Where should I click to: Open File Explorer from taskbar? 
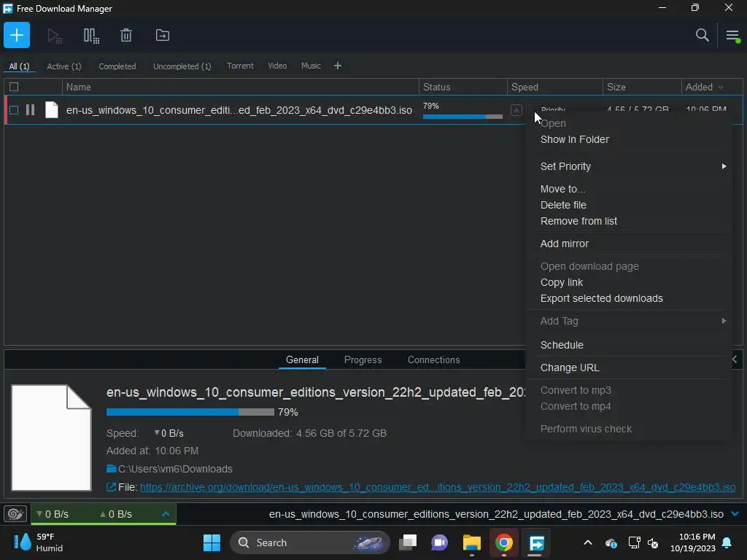coord(472,542)
